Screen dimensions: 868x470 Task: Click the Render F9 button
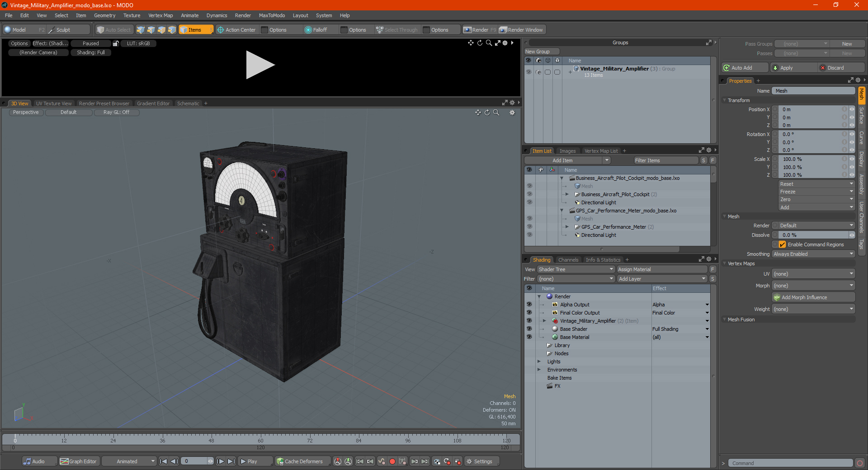click(480, 30)
